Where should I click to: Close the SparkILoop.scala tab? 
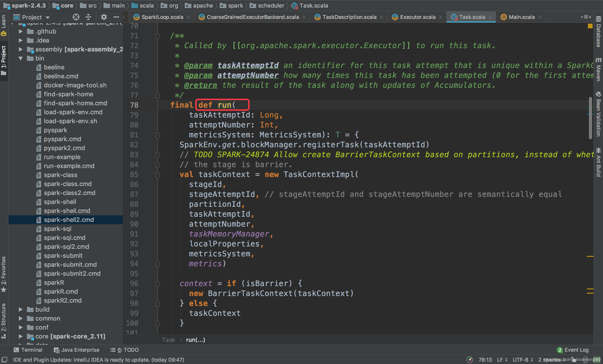pyautogui.click(x=188, y=17)
